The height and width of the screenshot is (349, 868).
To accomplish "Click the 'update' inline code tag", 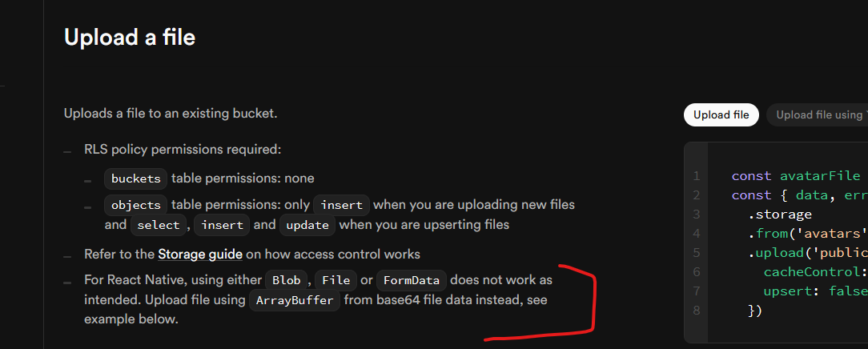I will [x=307, y=226].
